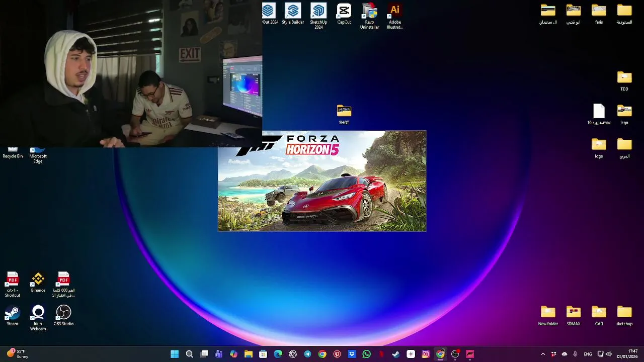
Task: Select the ابو قصي folder on the desktop
Action: [574, 14]
